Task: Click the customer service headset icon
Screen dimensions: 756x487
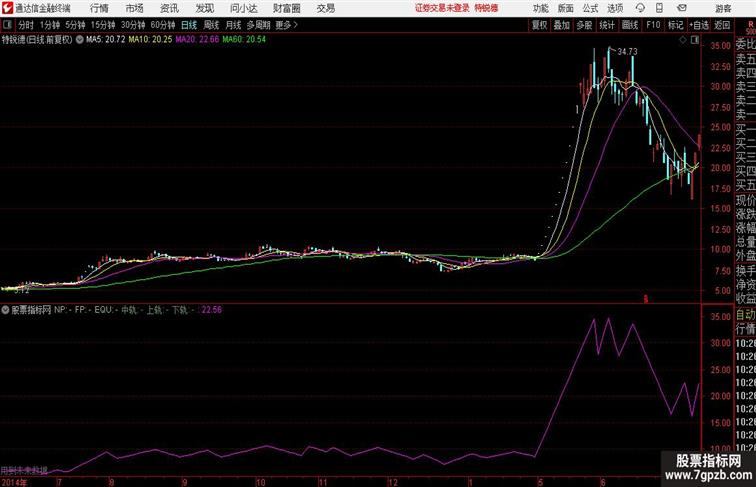Action: 640,8
